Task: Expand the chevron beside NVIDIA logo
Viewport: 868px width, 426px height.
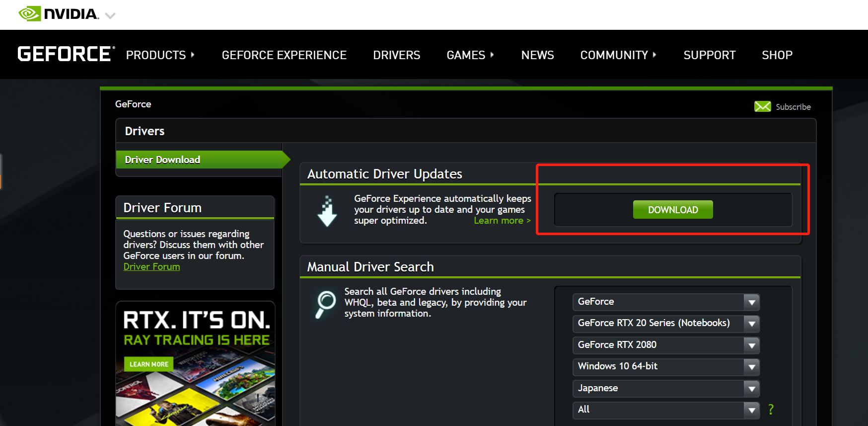Action: pos(110,15)
